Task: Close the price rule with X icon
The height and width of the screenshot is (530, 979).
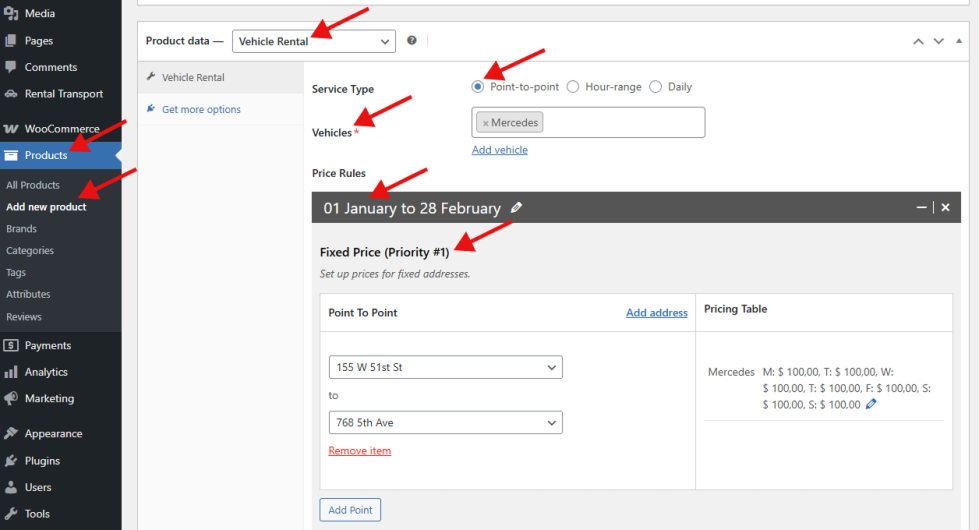Action: 945,207
